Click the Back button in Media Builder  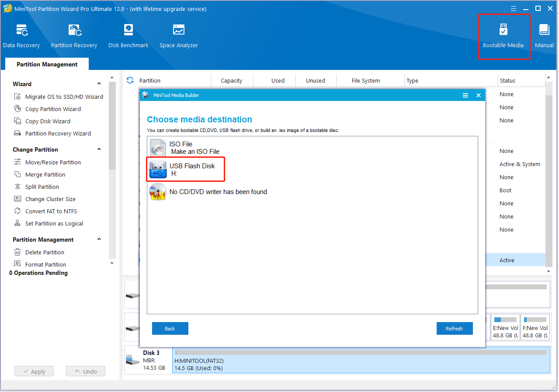[x=170, y=329]
